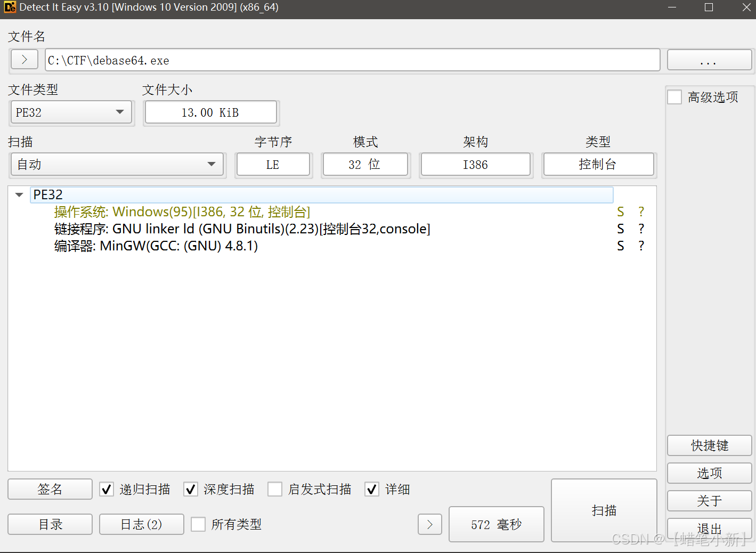
Task: Click the ... browse file button
Action: (x=709, y=60)
